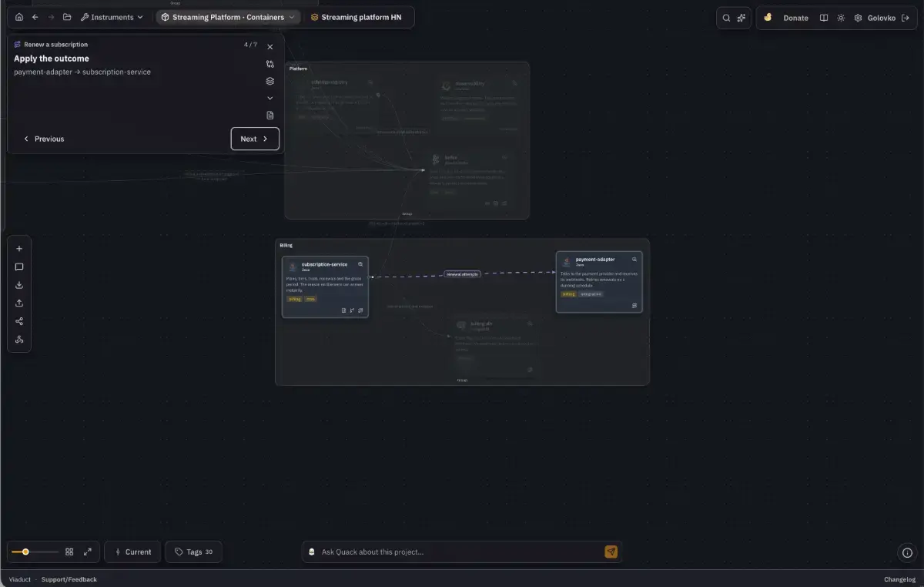Open the projects folder icon
This screenshot has height=587, width=924.
[67, 17]
